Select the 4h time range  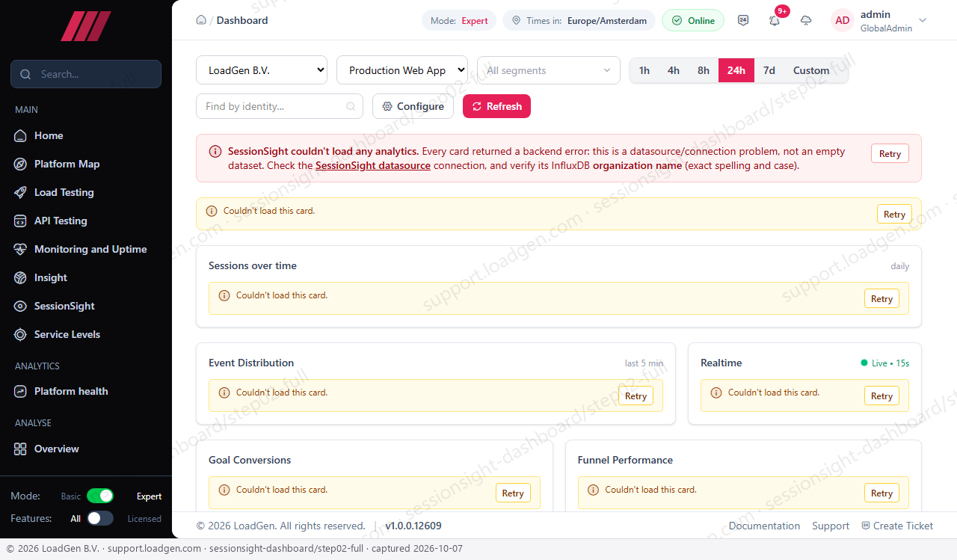click(x=674, y=70)
